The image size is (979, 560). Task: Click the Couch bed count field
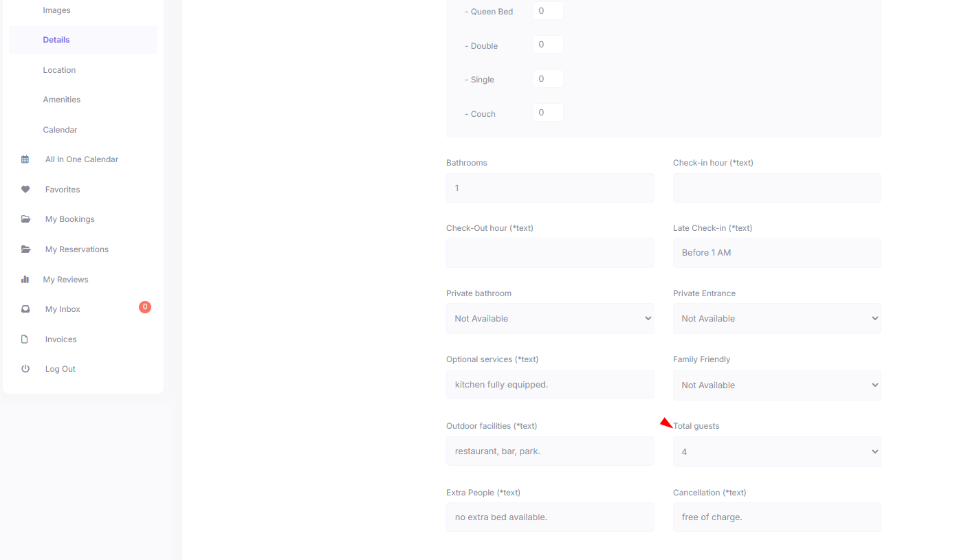click(548, 113)
